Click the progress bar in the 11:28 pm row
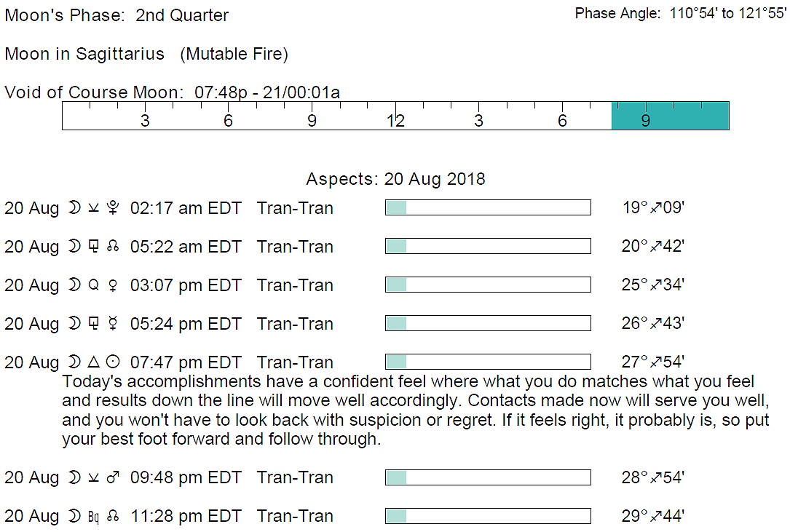Image resolution: width=790 pixels, height=532 pixels. pos(487,516)
